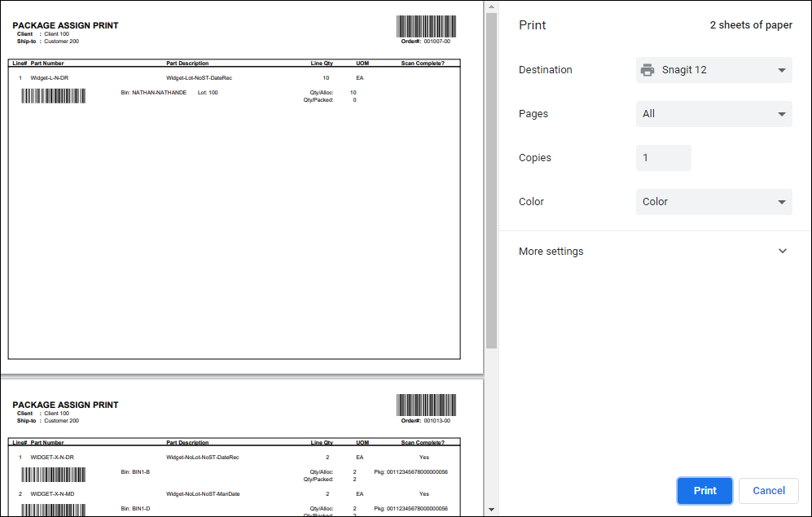The height and width of the screenshot is (517, 812).
Task: Click the preview scrollbar up arrow
Action: (491, 7)
